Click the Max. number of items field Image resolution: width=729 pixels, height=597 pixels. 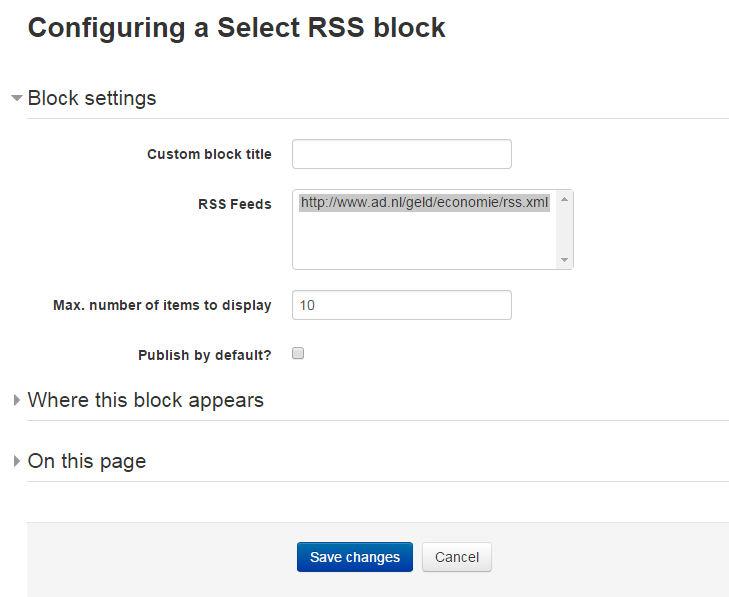tap(402, 305)
